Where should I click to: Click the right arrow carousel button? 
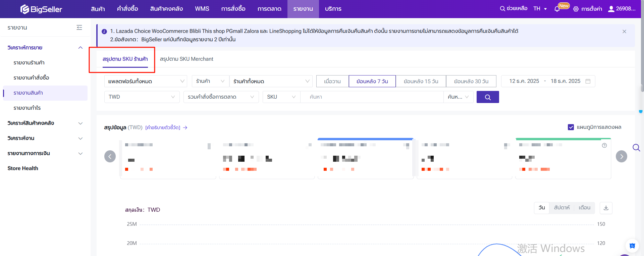click(x=621, y=156)
